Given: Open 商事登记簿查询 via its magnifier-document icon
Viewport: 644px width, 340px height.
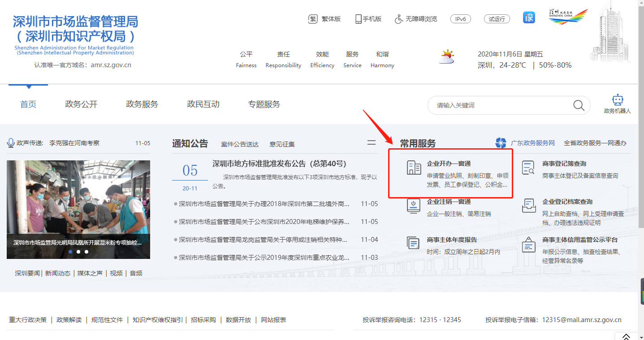Looking at the screenshot, I should coord(528,168).
